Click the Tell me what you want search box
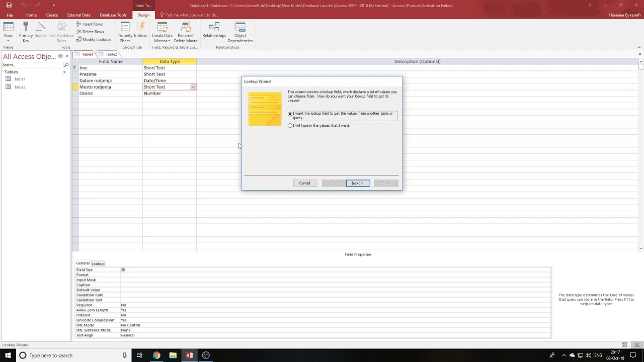 coord(192,15)
